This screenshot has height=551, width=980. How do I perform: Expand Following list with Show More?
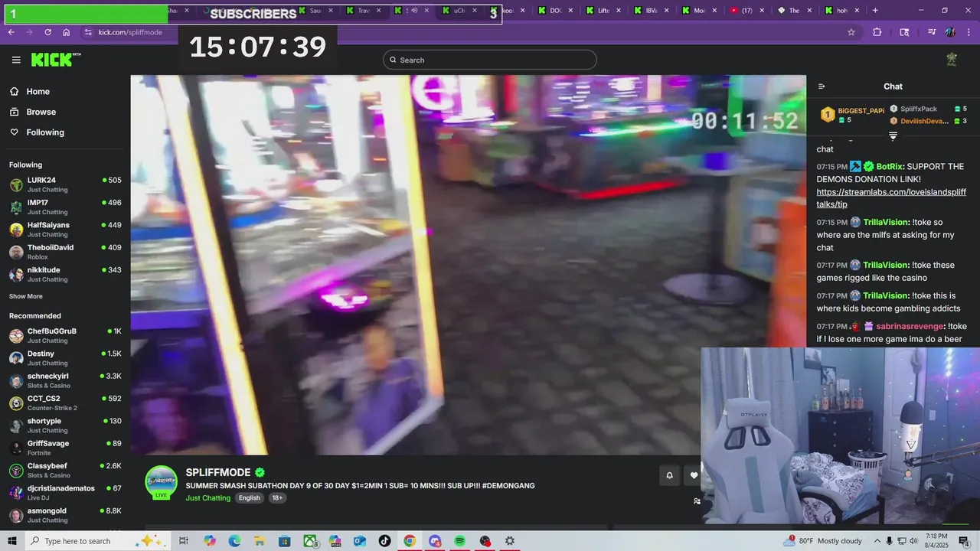(26, 296)
